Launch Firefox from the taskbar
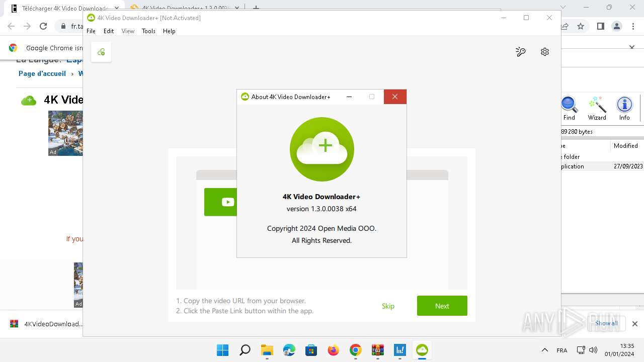 pyautogui.click(x=334, y=350)
